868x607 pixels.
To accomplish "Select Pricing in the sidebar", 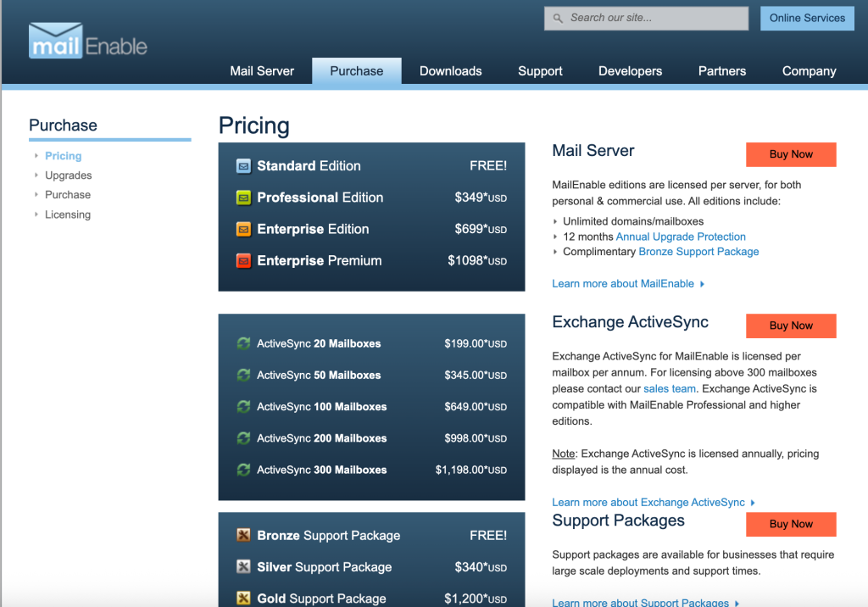I will (63, 156).
